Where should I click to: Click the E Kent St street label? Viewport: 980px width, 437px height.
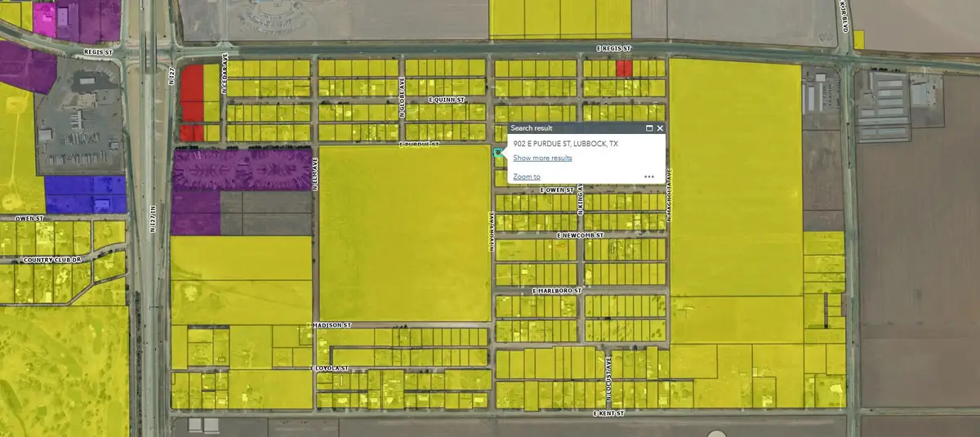pyautogui.click(x=608, y=413)
